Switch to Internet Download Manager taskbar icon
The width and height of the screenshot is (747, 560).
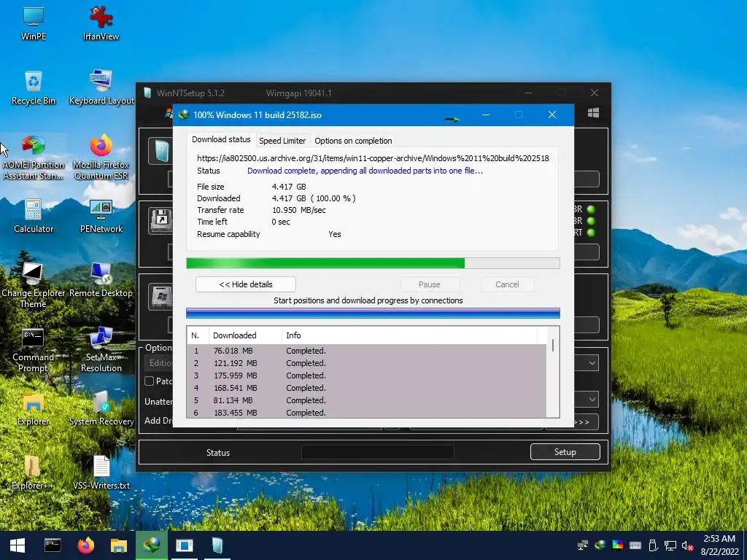coord(152,545)
